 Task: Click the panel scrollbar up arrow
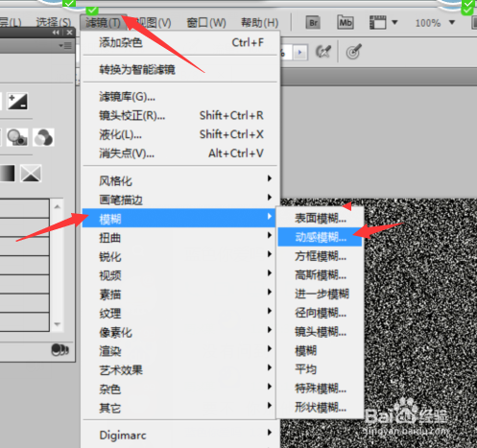tap(58, 207)
